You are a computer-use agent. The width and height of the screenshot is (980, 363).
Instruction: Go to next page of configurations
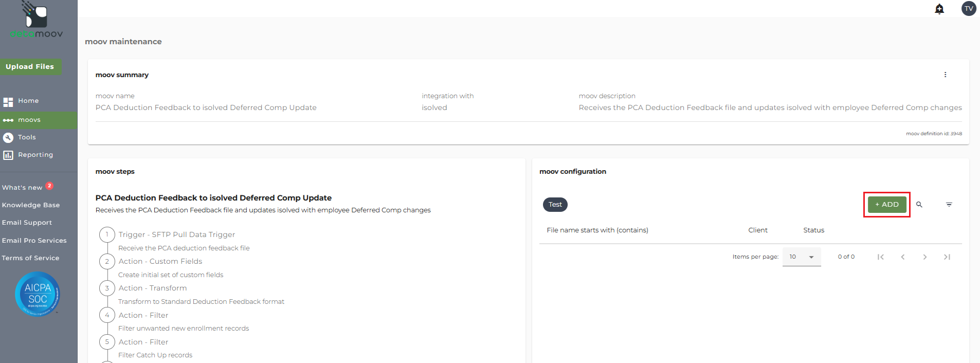[x=925, y=257]
